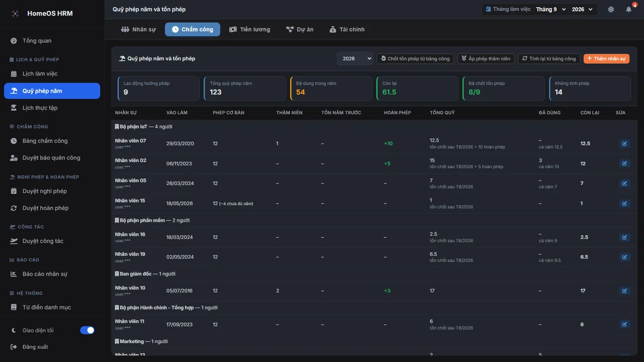644x362 pixels.
Task: Edit the Nhân viên 15 row
Action: tap(624, 204)
